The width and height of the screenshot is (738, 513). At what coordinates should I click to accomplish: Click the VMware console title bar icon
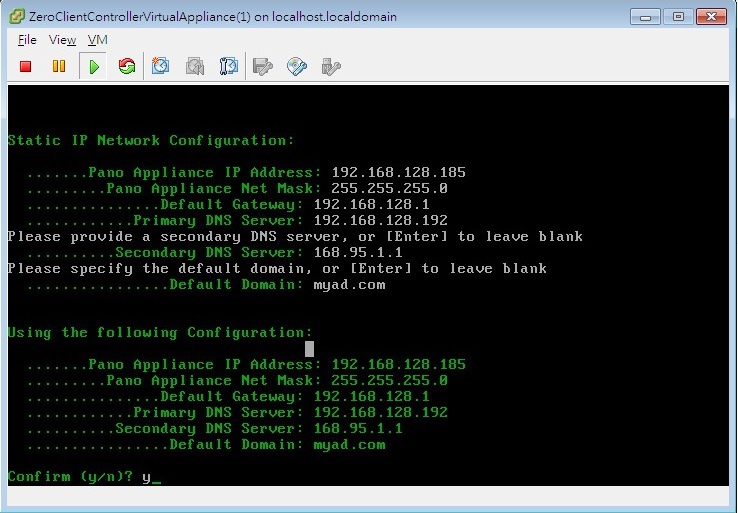16,16
